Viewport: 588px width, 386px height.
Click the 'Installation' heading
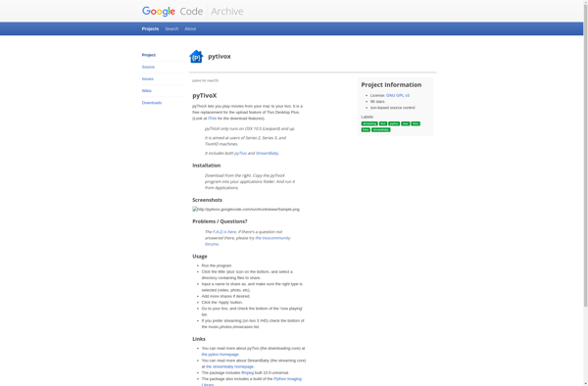pyautogui.click(x=207, y=166)
